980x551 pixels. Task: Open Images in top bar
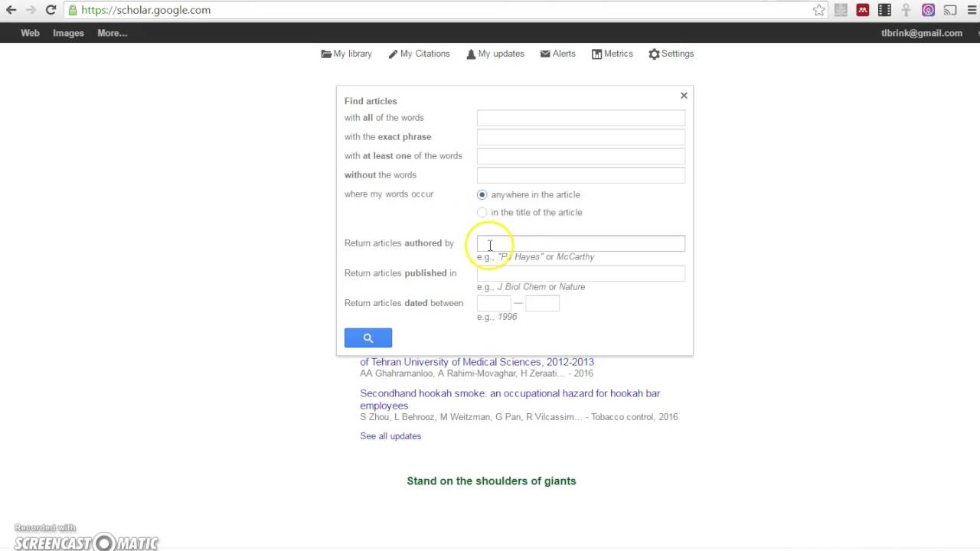pyautogui.click(x=68, y=33)
